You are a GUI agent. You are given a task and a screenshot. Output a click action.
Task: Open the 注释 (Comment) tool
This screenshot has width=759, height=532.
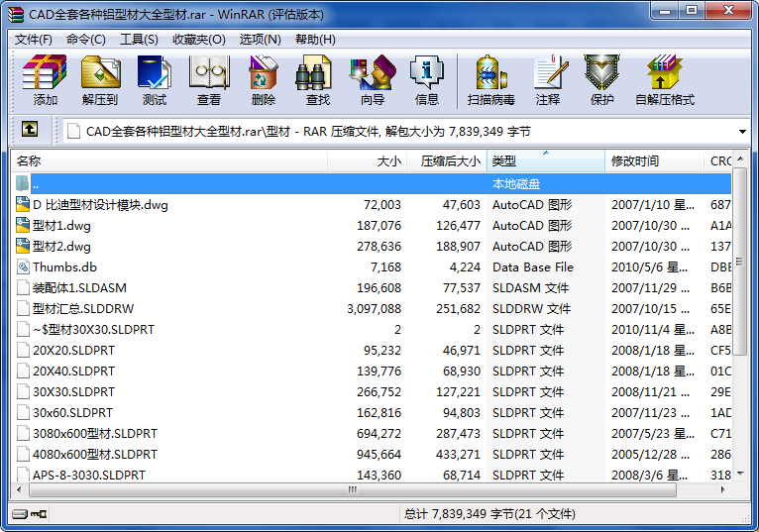[548, 80]
